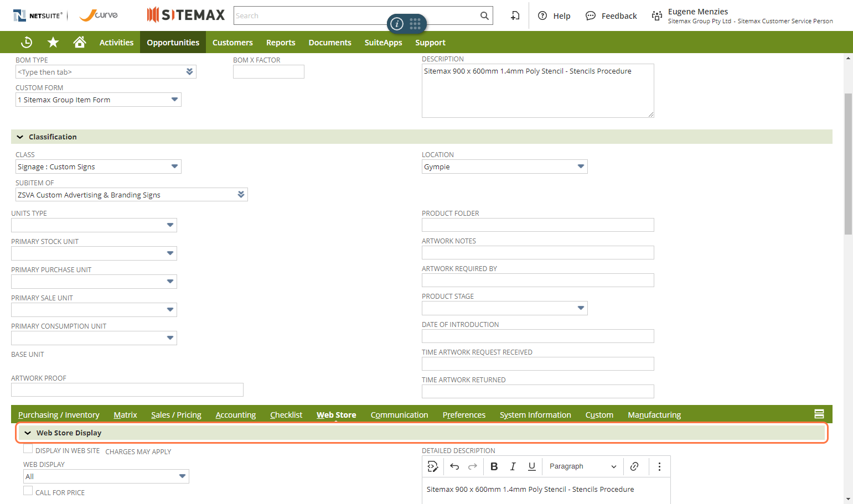The width and height of the screenshot is (853, 504).
Task: Click the Feedback speech bubble icon
Action: coord(591,15)
